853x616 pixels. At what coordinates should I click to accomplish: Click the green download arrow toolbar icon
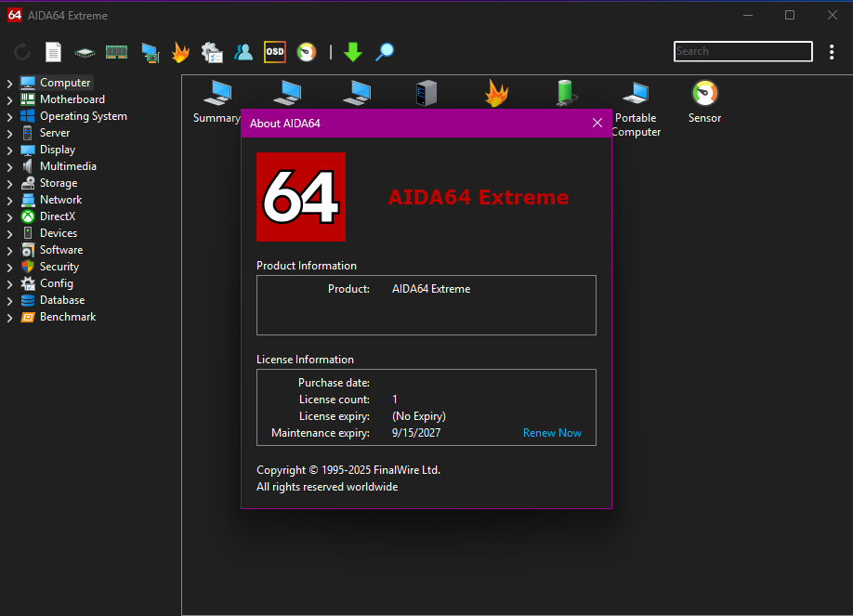(x=353, y=52)
